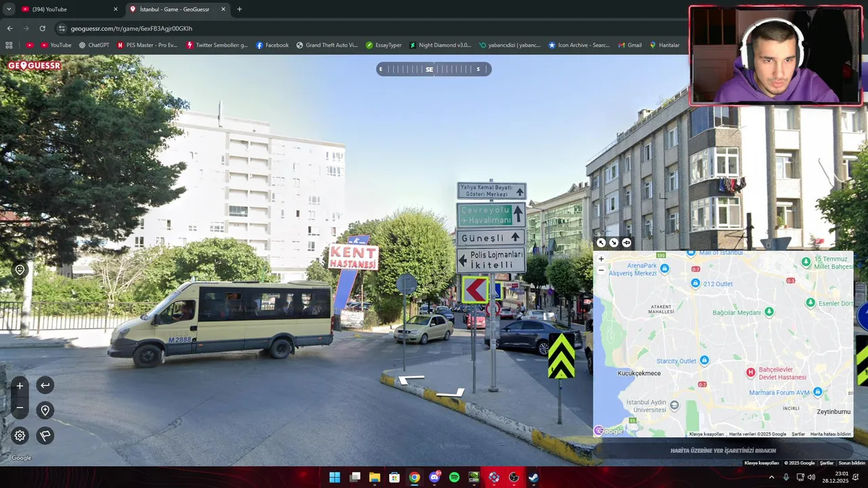This screenshot has height=488, width=868.
Task: Move along the right street arrow
Action: [x=450, y=392]
